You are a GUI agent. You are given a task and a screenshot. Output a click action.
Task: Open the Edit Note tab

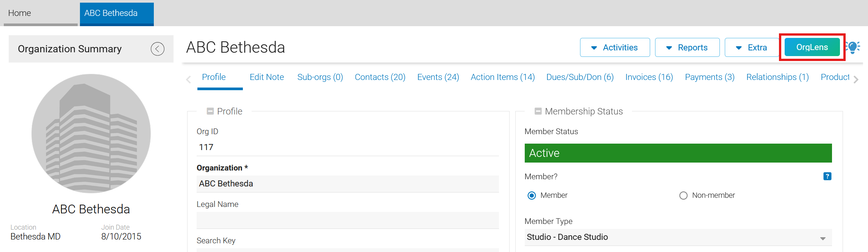tap(267, 77)
